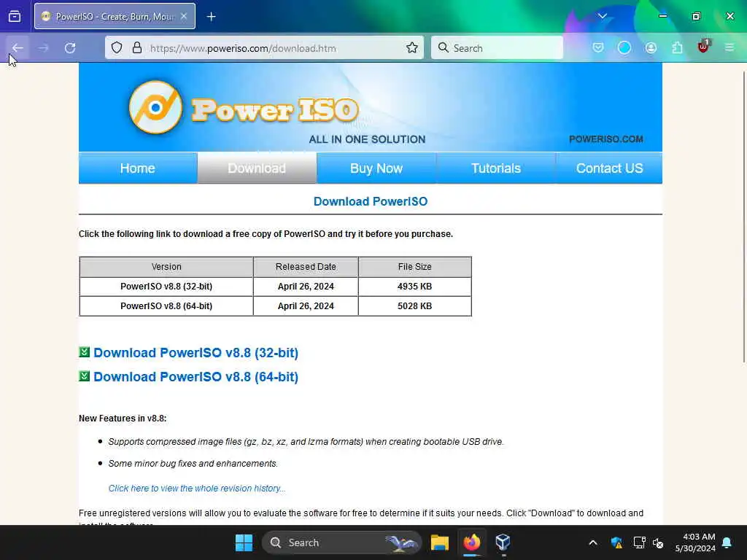Open the extensions puzzle icon

677,47
